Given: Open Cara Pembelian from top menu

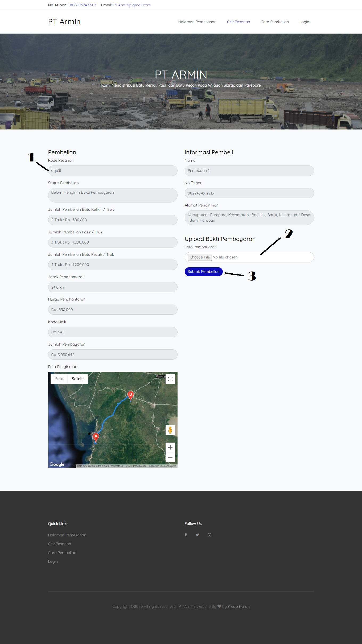Looking at the screenshot, I should coord(274,22).
